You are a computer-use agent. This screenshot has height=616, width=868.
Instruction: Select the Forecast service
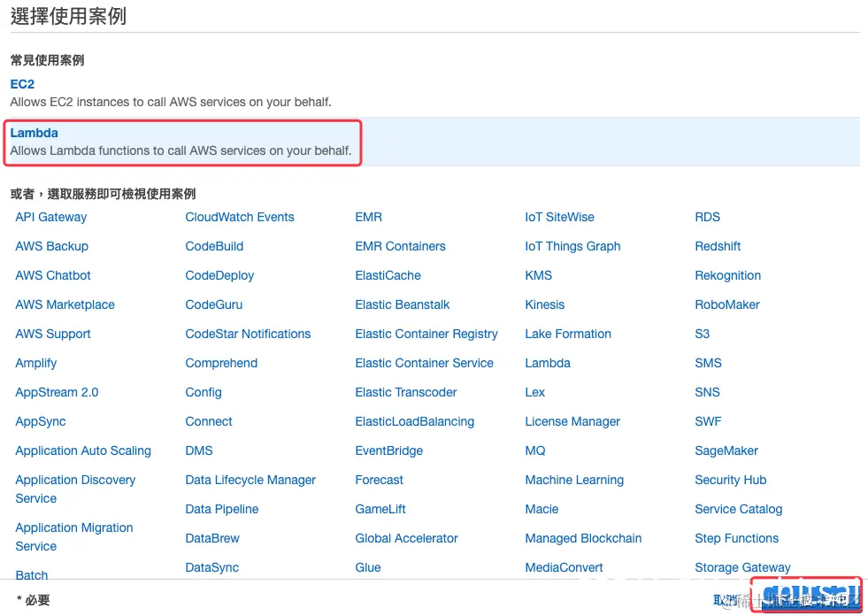coord(380,481)
